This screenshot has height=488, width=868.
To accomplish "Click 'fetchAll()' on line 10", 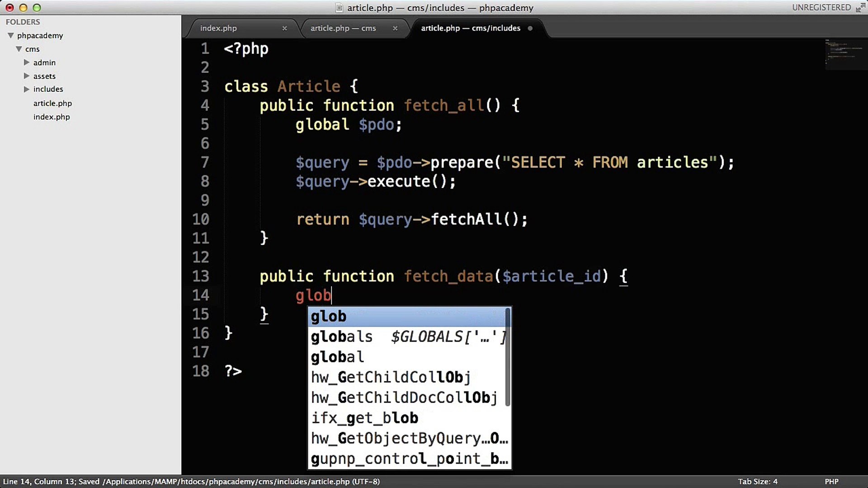I will [474, 219].
